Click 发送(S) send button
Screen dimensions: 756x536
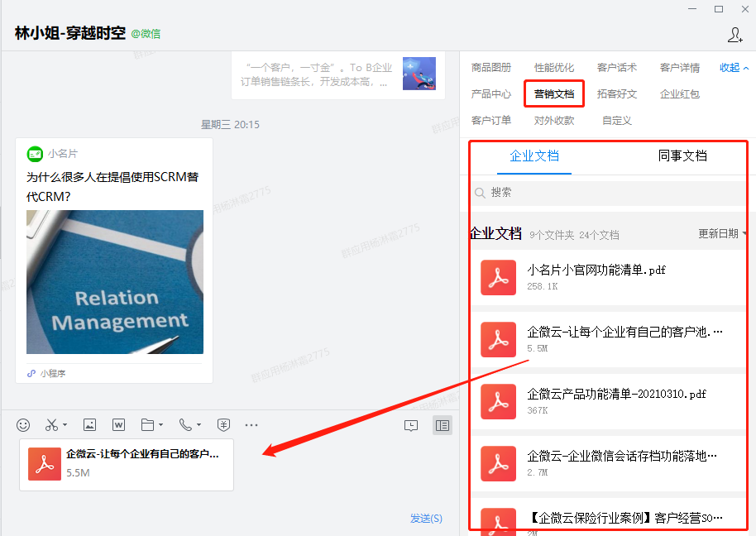(x=426, y=518)
